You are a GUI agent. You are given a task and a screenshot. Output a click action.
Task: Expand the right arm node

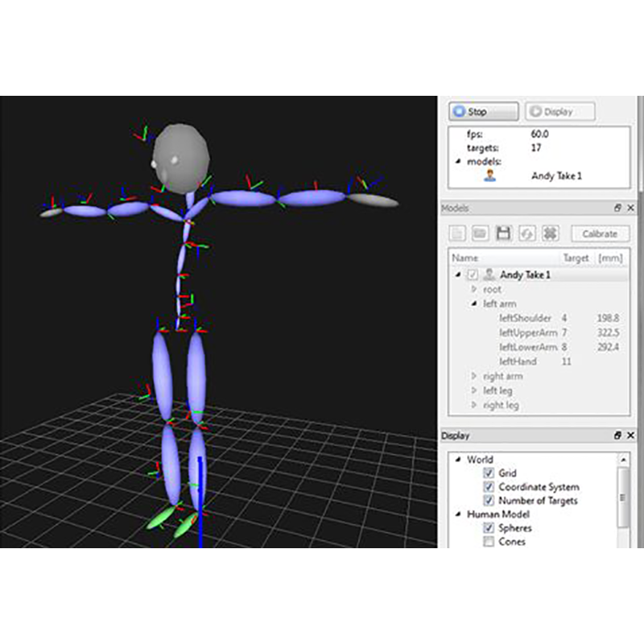click(x=474, y=376)
